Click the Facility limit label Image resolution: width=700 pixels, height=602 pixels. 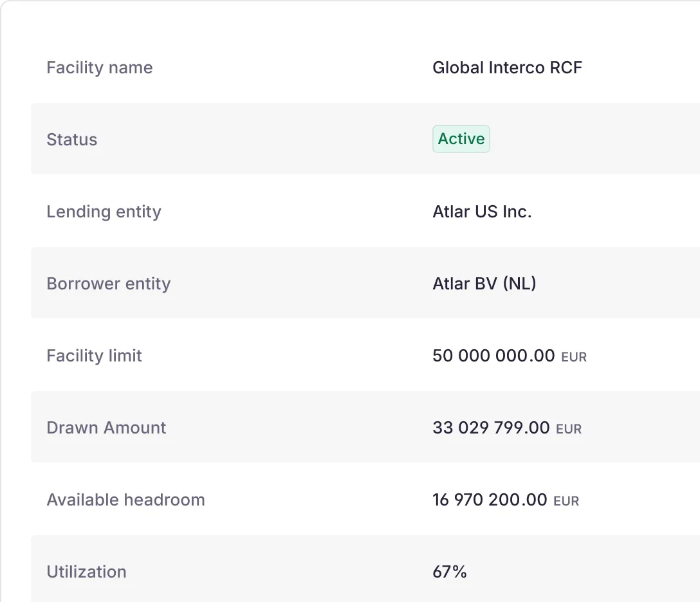(x=95, y=356)
